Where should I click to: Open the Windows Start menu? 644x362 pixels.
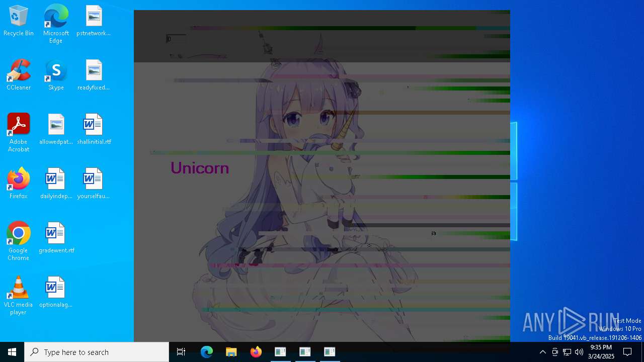12,352
